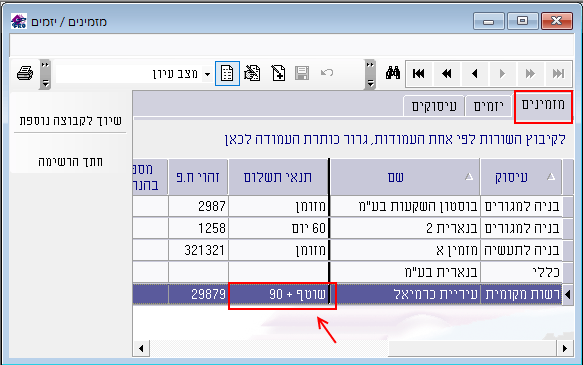The width and height of the screenshot is (583, 365).
Task: Click the rewind page-back double arrow
Action: pyautogui.click(x=447, y=74)
